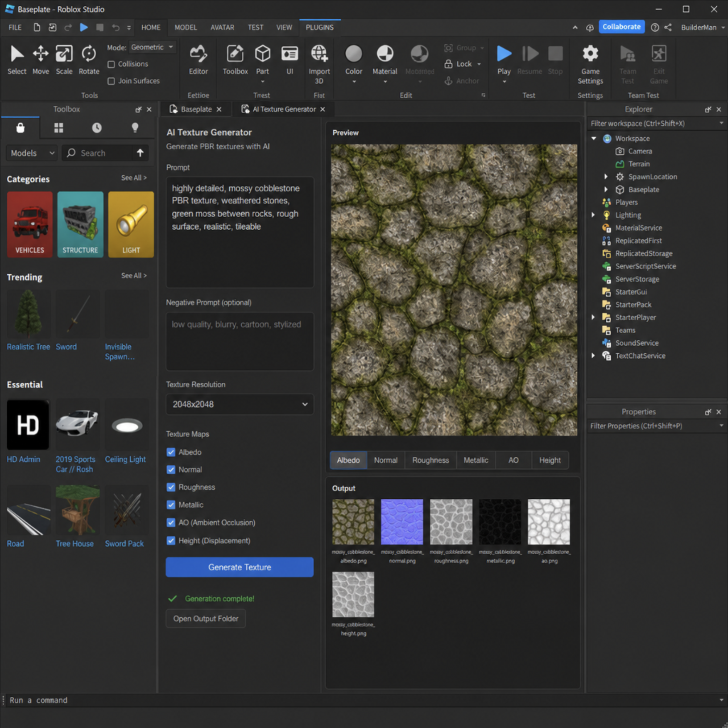Open the HD Admin asset link
Screen dimensions: 728x728
(23, 459)
